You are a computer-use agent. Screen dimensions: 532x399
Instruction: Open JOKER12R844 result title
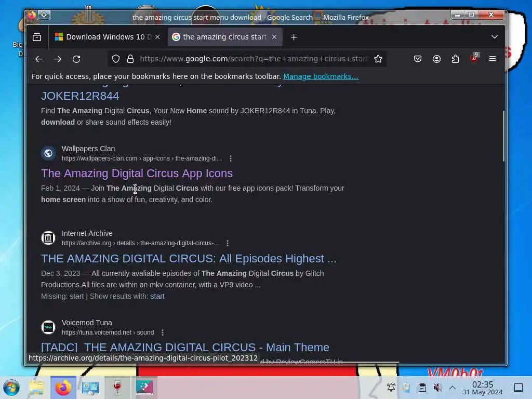(80, 96)
